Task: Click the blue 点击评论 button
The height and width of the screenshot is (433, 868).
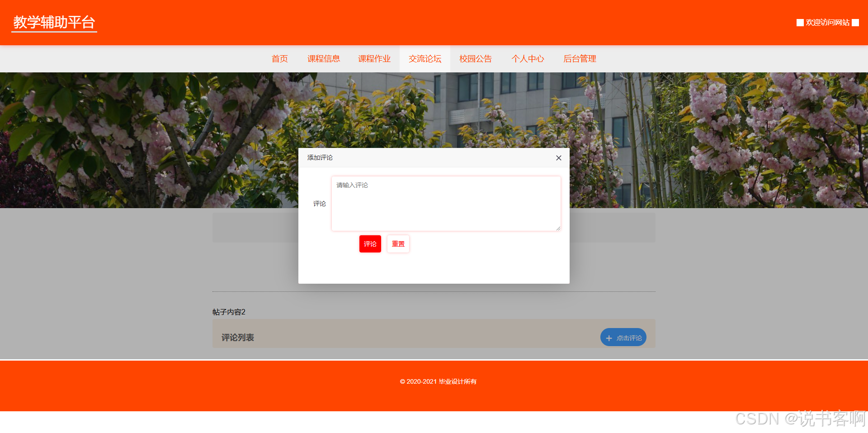Action: tap(623, 338)
